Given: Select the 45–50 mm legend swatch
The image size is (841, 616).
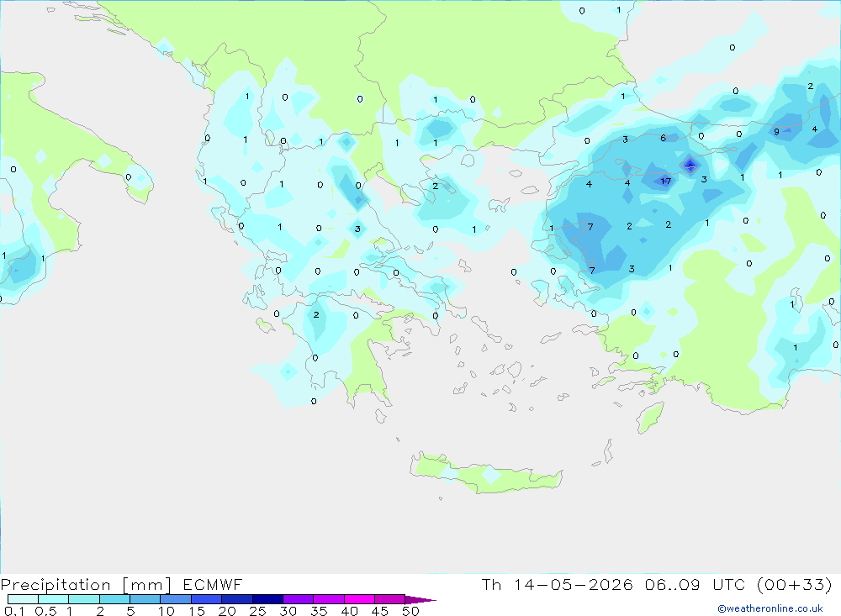Looking at the screenshot, I should tap(390, 599).
